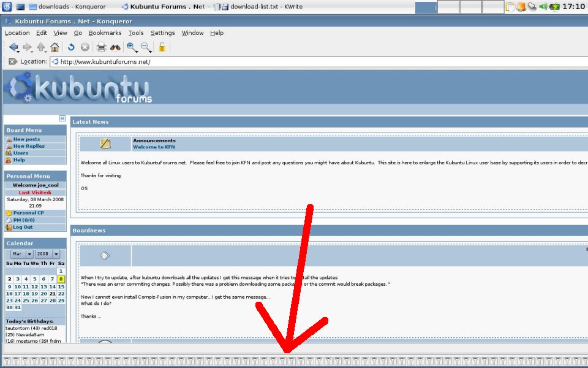588x368 pixels.
Task: Click the New posts link
Action: coord(26,139)
